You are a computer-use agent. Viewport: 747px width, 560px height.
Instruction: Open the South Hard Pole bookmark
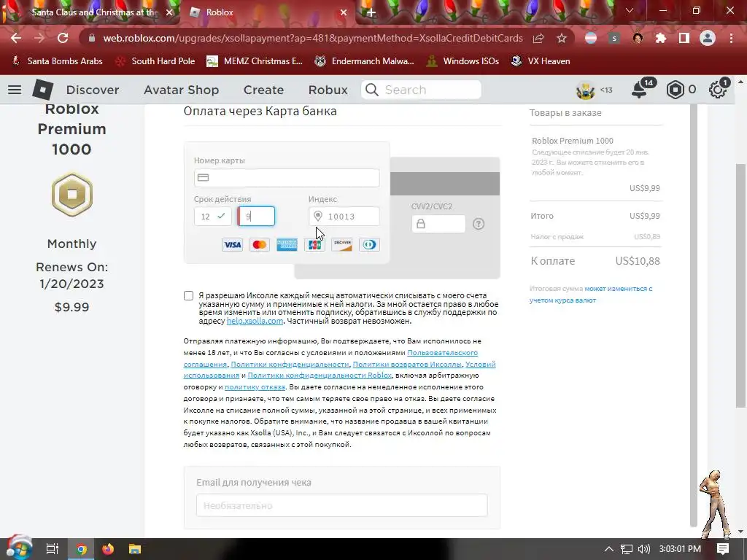click(155, 61)
